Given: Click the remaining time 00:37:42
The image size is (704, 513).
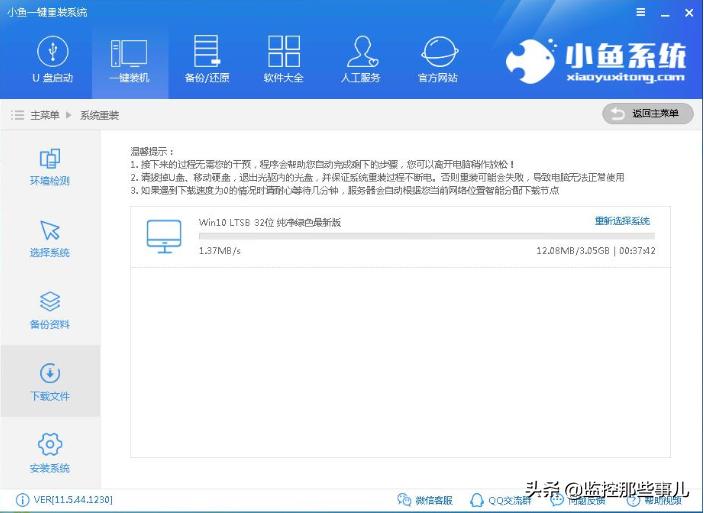Looking at the screenshot, I should pyautogui.click(x=637, y=250).
